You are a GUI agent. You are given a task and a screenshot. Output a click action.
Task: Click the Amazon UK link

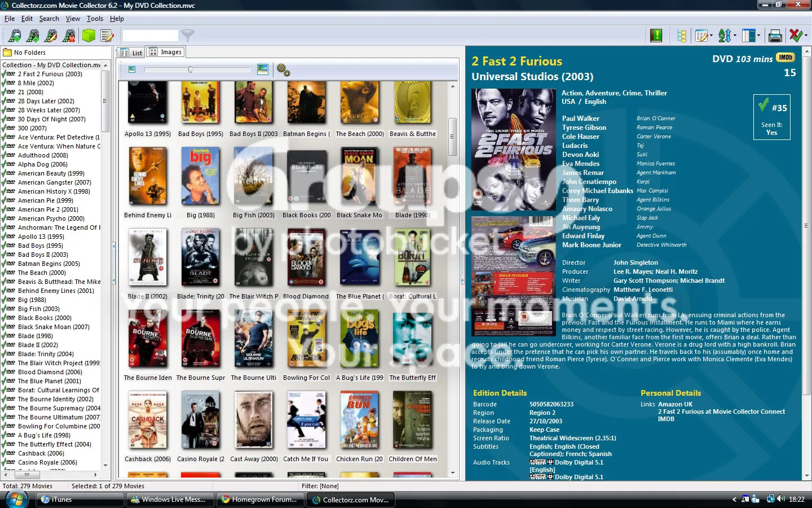pyautogui.click(x=675, y=404)
